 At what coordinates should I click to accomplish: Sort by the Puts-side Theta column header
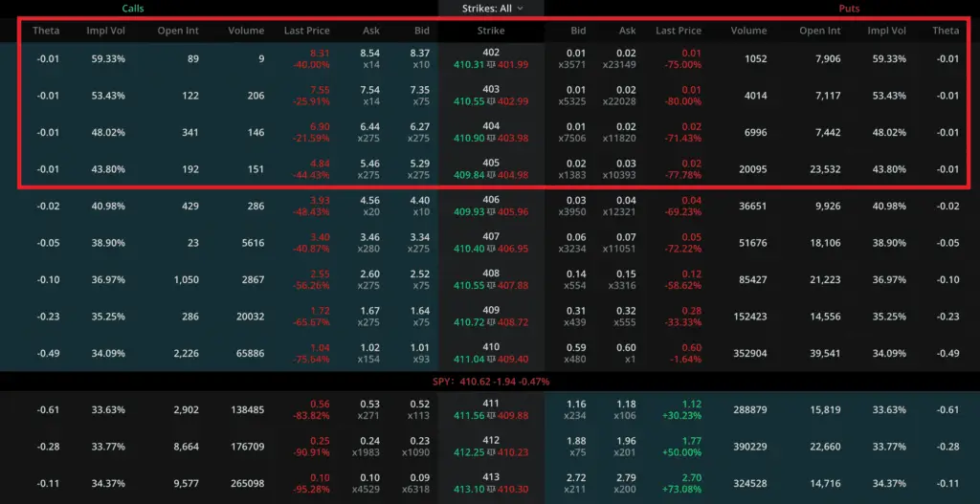(946, 31)
